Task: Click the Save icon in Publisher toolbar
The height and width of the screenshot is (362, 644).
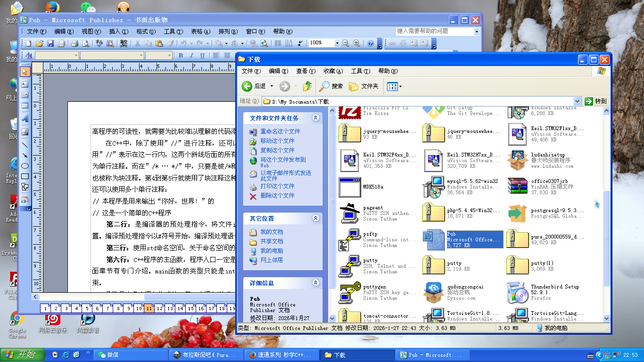Action: tap(50, 43)
